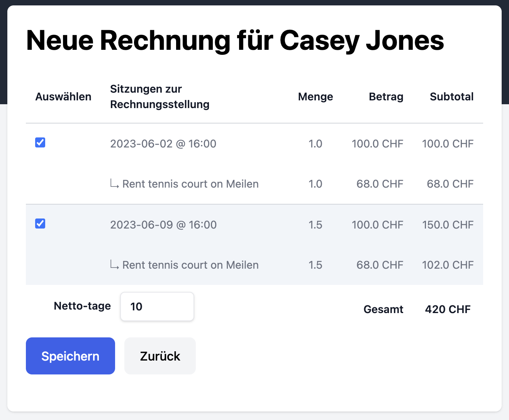509x420 pixels.
Task: Select the 2023-06-09 @ 16:00 session row
Action: click(x=163, y=225)
